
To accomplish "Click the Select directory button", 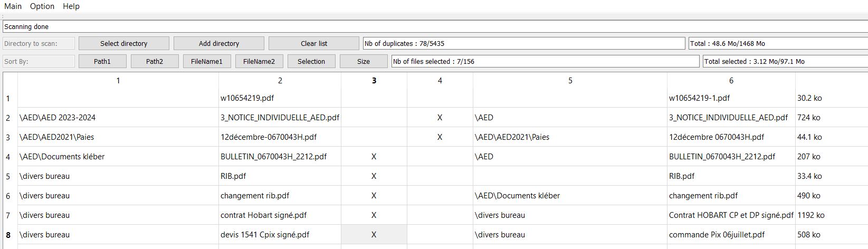I will (124, 43).
